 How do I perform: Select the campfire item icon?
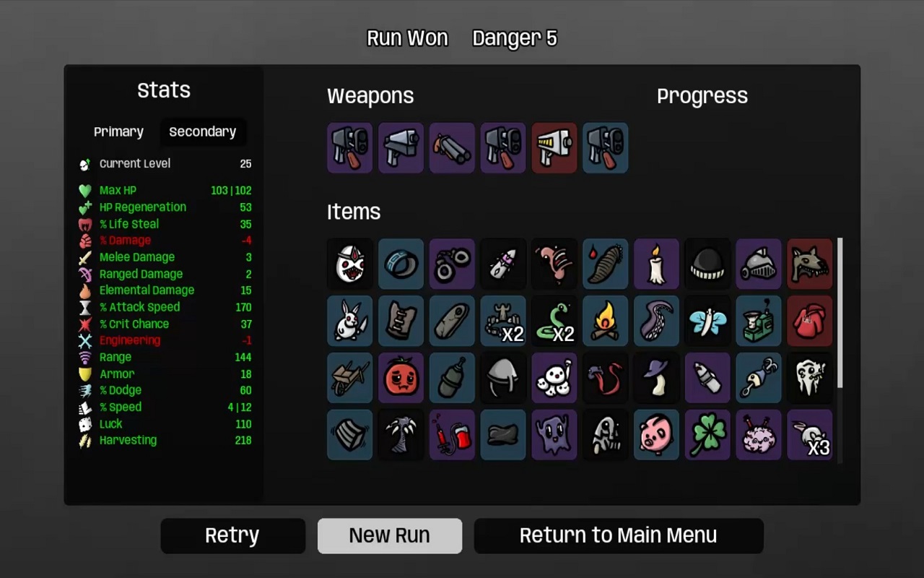tap(605, 321)
